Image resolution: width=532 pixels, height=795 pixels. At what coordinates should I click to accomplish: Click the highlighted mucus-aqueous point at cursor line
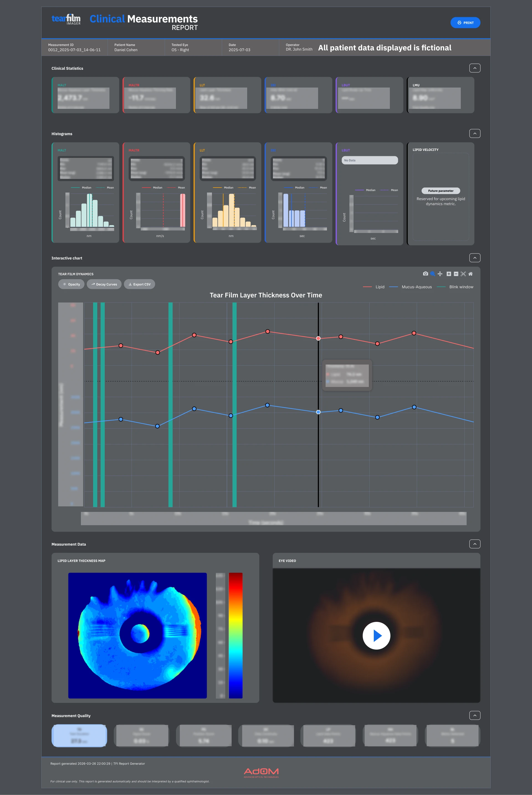coord(318,412)
